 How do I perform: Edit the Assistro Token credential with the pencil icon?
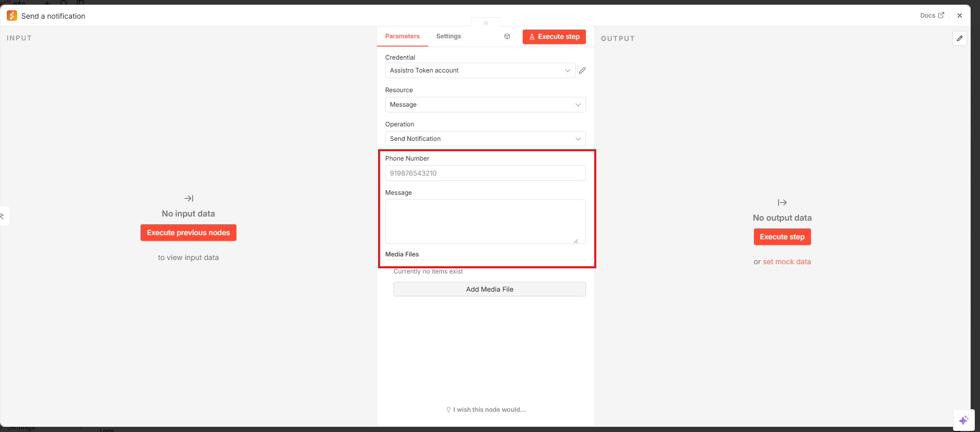click(582, 70)
